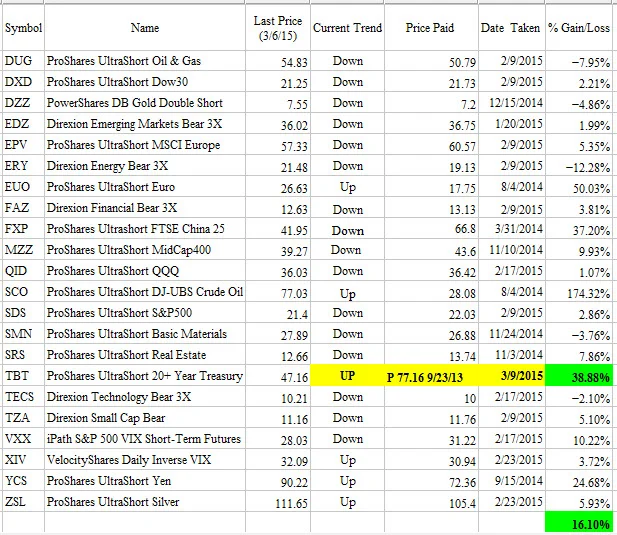Select the green 38.88% cell
This screenshot has height=535, width=617.
click(579, 375)
